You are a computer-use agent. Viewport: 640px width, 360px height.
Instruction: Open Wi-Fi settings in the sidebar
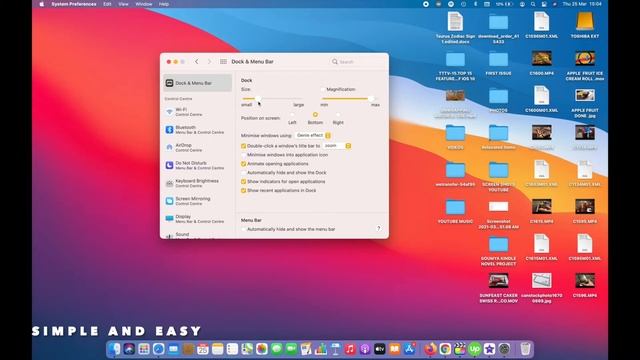pyautogui.click(x=198, y=112)
